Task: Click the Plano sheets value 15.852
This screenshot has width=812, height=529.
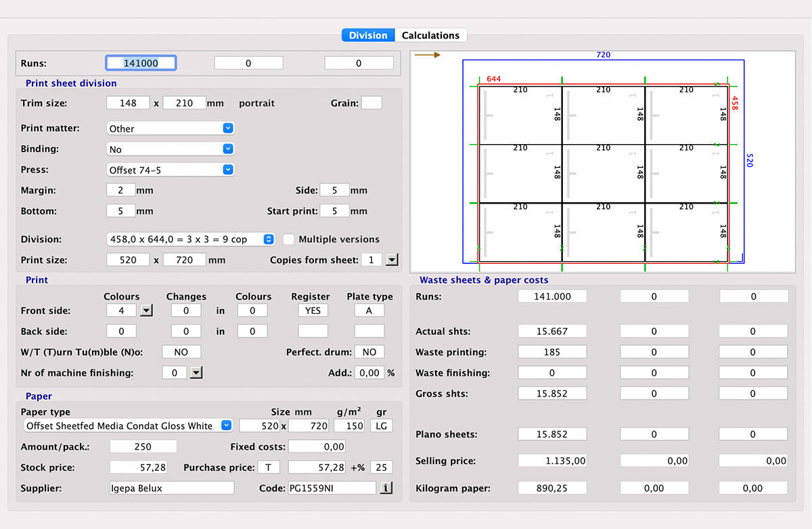Action: (x=552, y=434)
